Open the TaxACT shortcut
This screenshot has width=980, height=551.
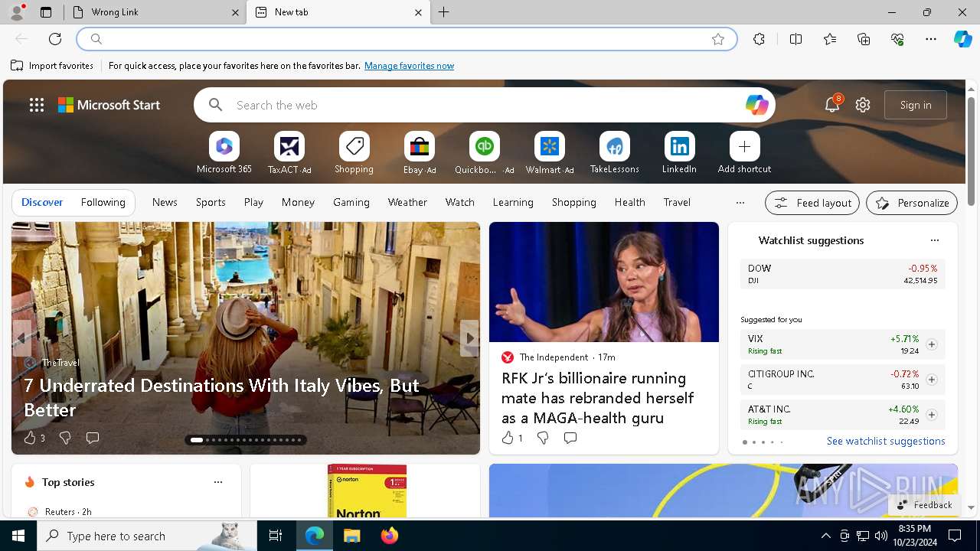click(289, 153)
